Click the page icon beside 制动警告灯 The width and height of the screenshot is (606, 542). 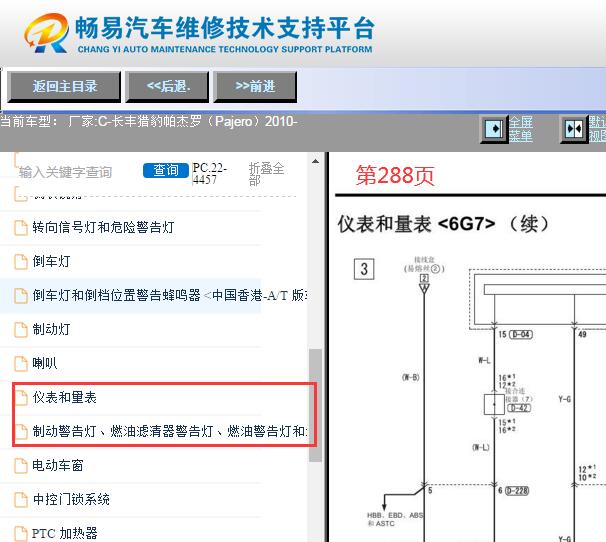[21, 431]
